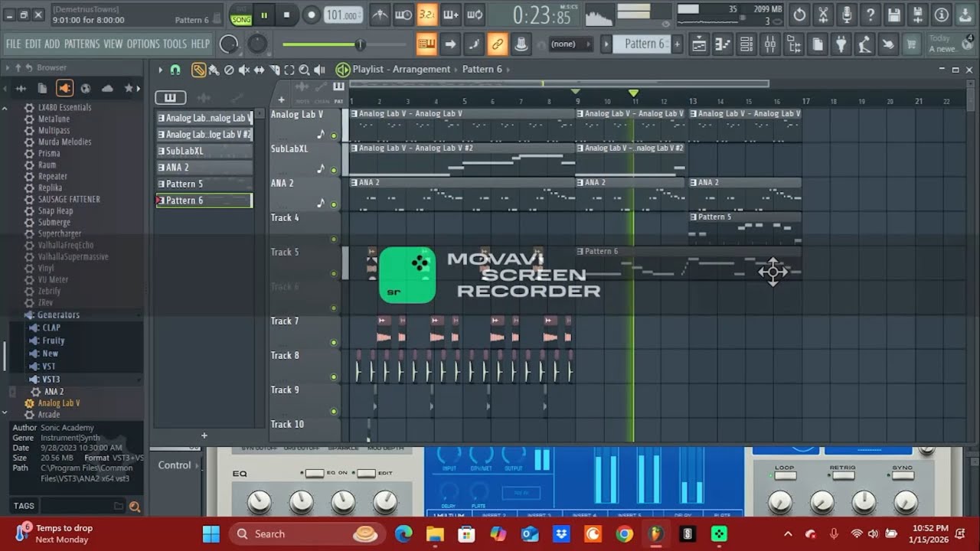
Task: Click the one-click audio recording microphone icon
Action: (x=847, y=15)
